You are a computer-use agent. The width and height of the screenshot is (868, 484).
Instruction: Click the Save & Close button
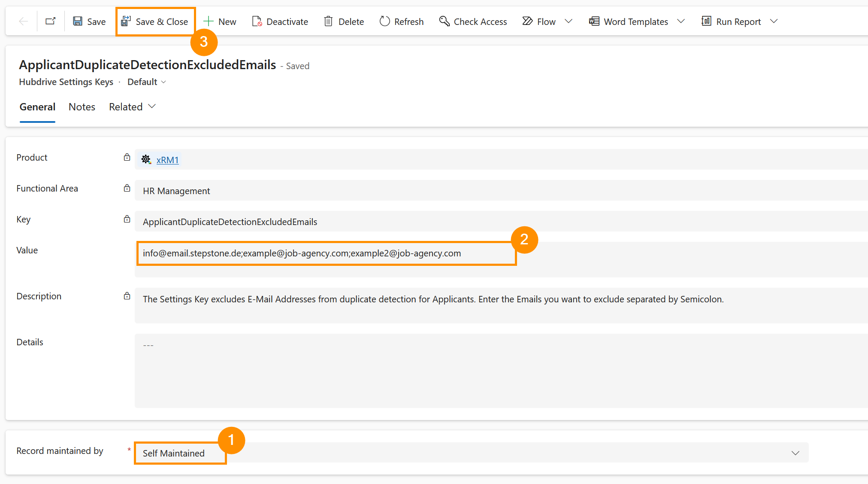(x=155, y=21)
